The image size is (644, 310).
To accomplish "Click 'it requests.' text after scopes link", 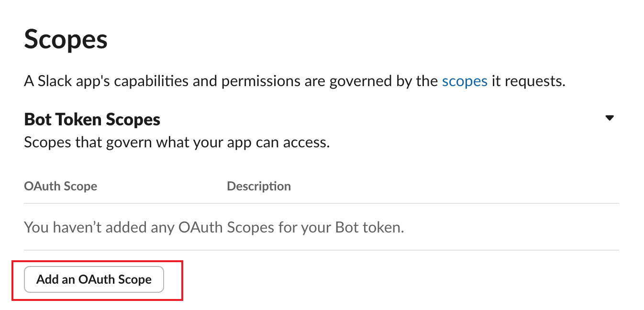I will coord(529,81).
